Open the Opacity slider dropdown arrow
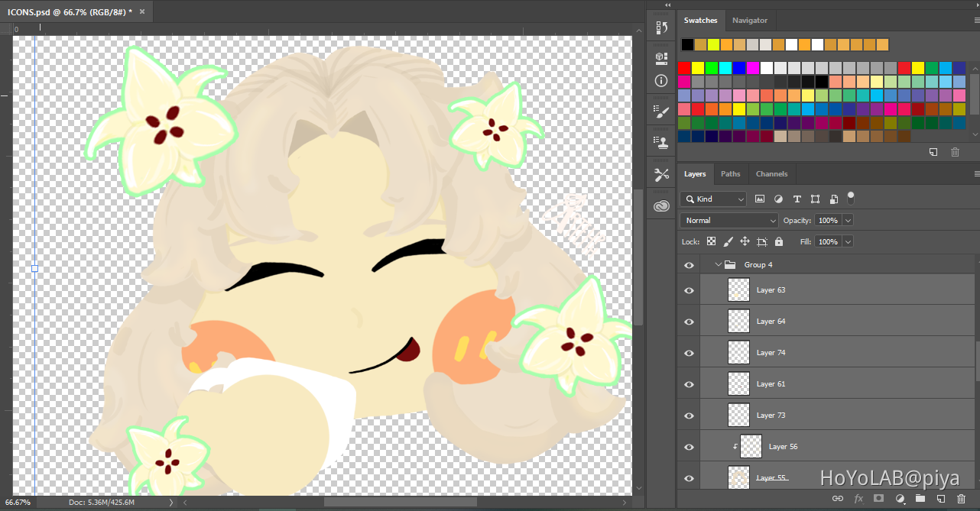The height and width of the screenshot is (511, 980). (x=847, y=220)
